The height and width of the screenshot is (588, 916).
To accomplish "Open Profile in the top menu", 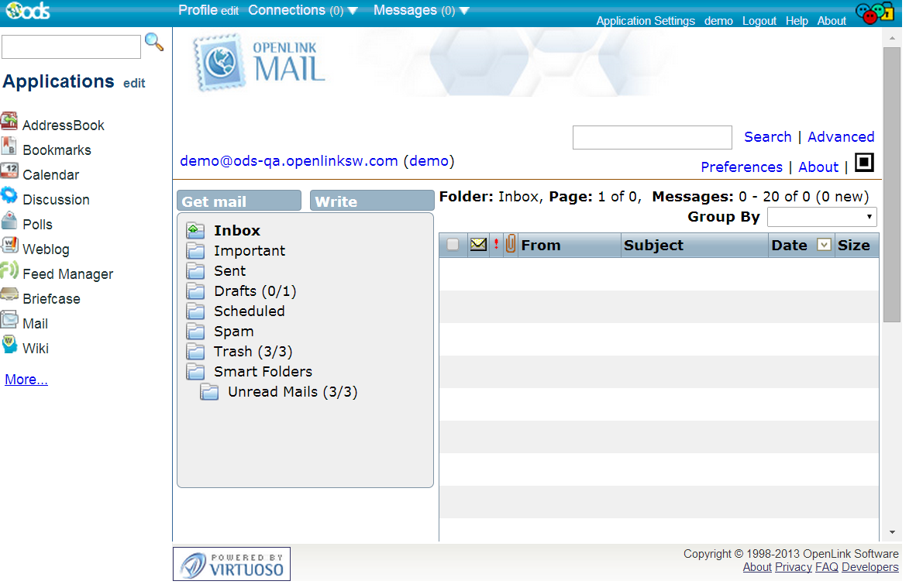I will click(198, 11).
